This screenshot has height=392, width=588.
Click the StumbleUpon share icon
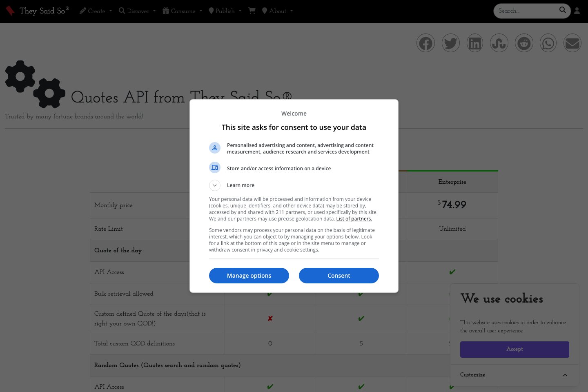pos(499,43)
